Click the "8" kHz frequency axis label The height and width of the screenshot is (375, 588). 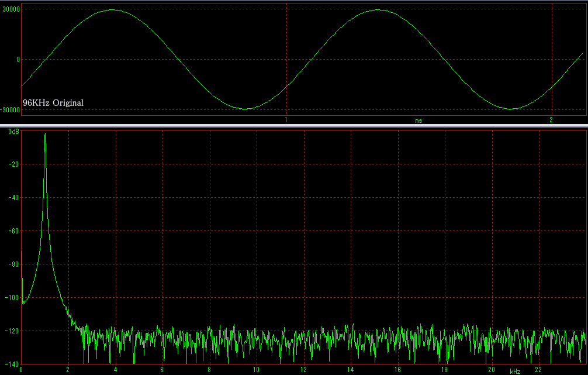tap(209, 370)
